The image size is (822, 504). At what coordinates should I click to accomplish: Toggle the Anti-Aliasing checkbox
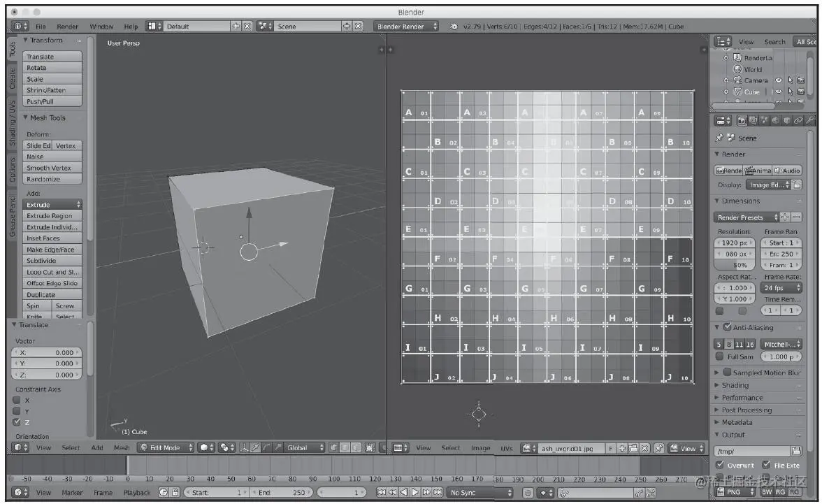pos(727,326)
